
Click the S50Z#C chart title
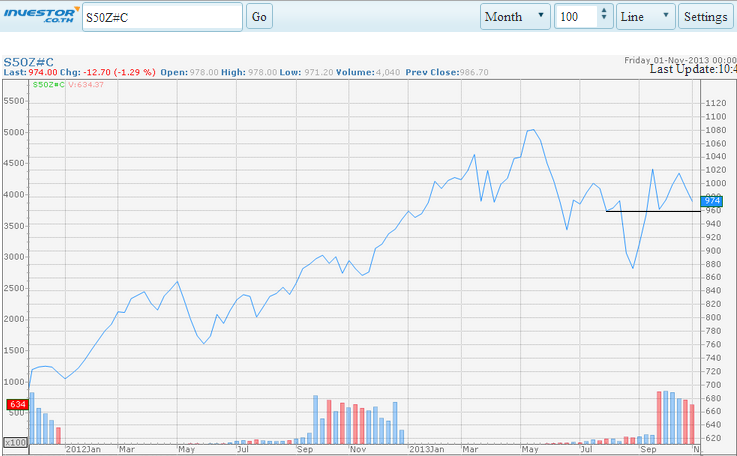tap(29, 62)
